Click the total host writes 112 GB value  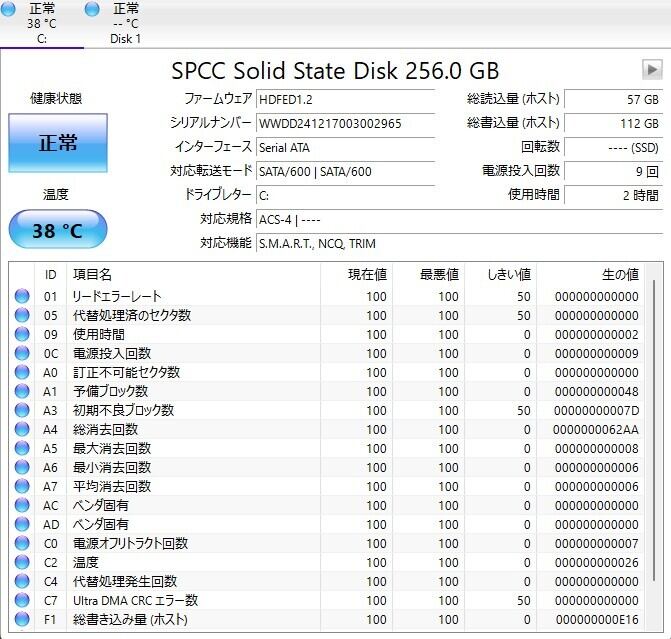coord(614,124)
